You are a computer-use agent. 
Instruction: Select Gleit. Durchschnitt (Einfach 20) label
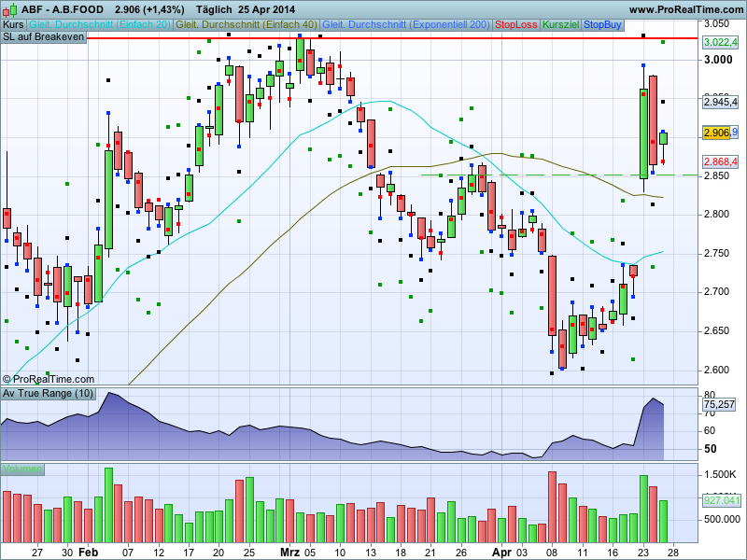click(x=100, y=25)
